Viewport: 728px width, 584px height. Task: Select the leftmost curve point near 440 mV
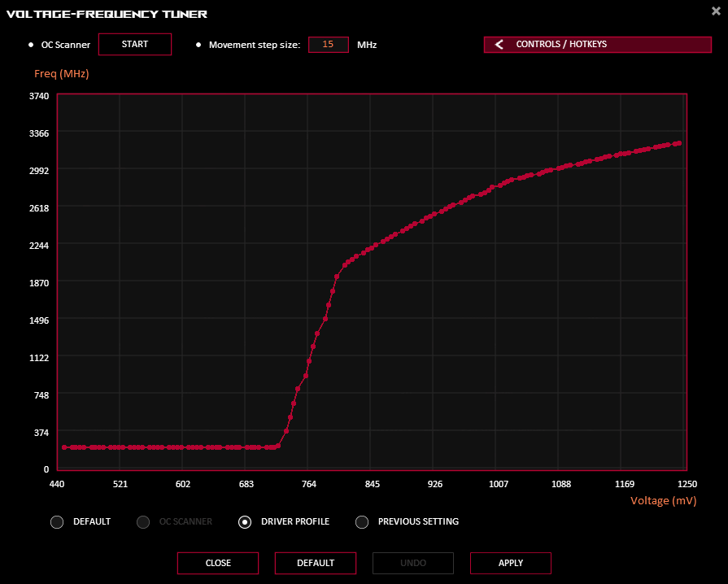pos(64,447)
